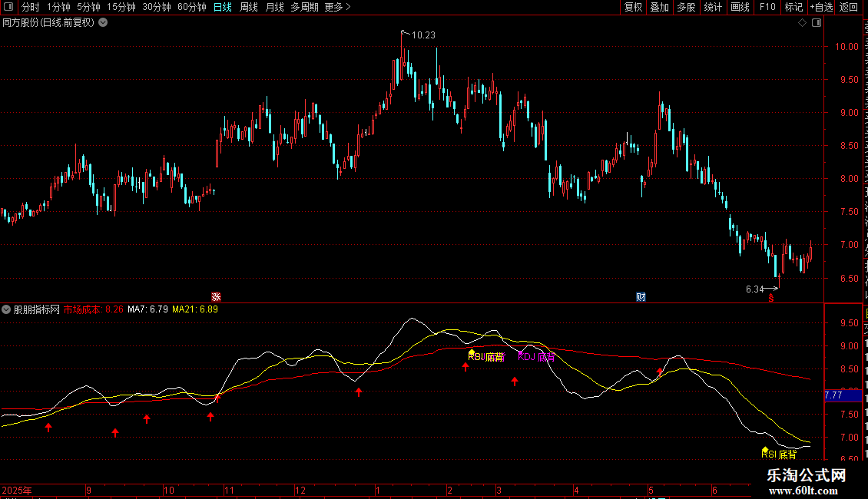Screen dimensions: 868x499
Task: Click month 11 on the time axis
Action: coord(229,490)
